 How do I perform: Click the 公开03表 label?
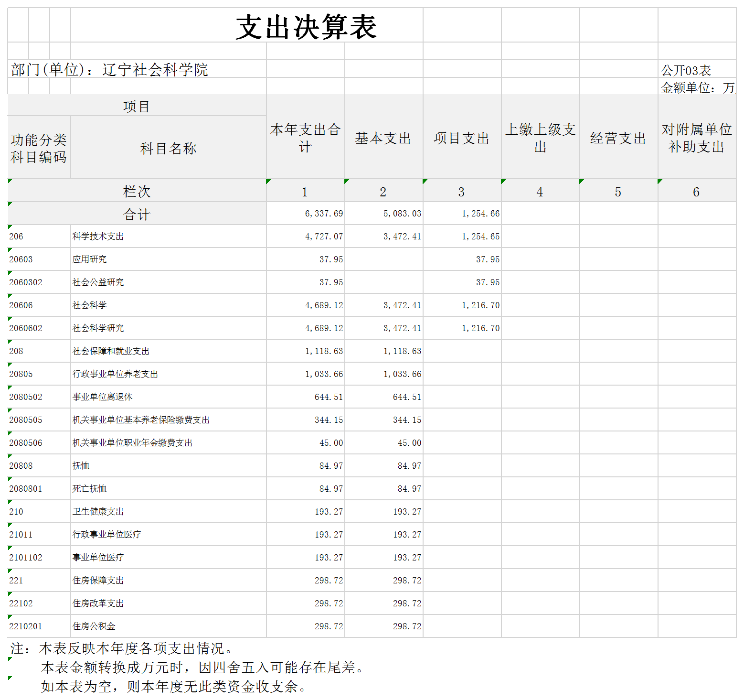(x=686, y=71)
